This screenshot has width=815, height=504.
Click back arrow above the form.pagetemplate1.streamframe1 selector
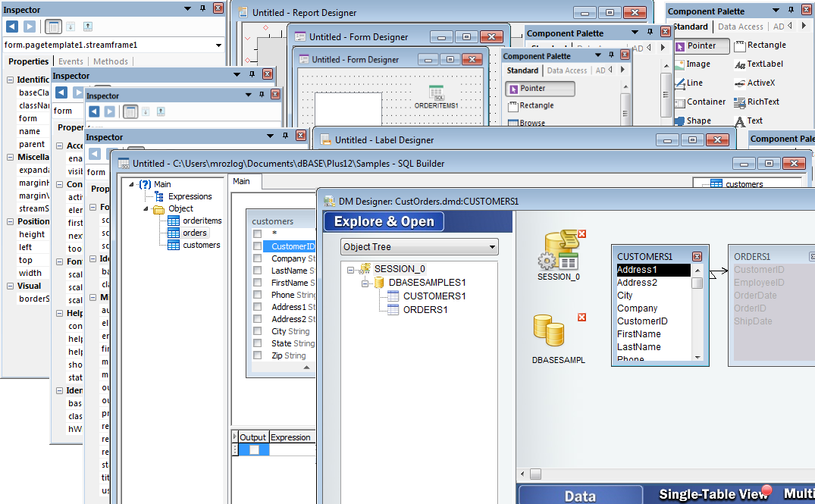point(12,27)
